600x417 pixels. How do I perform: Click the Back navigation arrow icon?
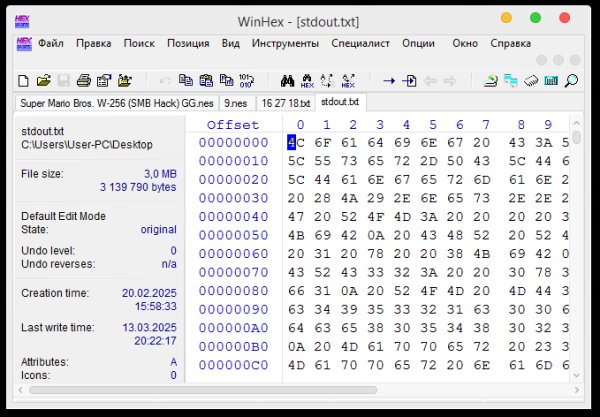pos(430,81)
